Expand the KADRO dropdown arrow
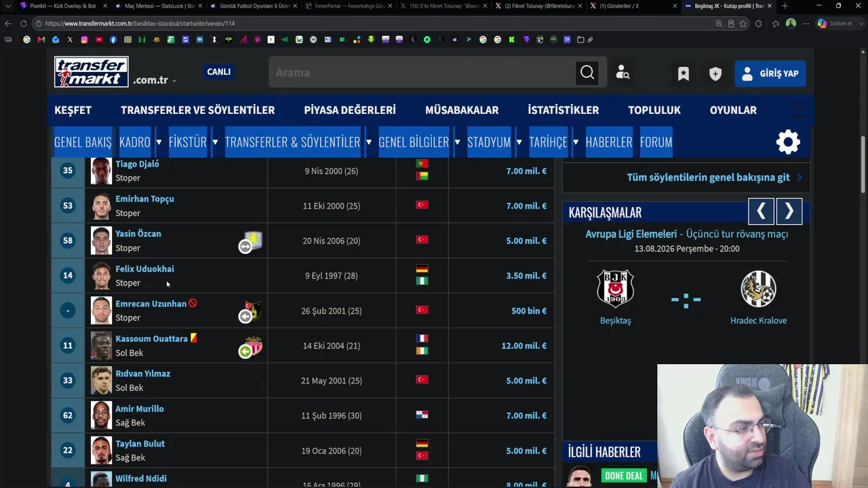868x488 pixels. click(x=159, y=142)
